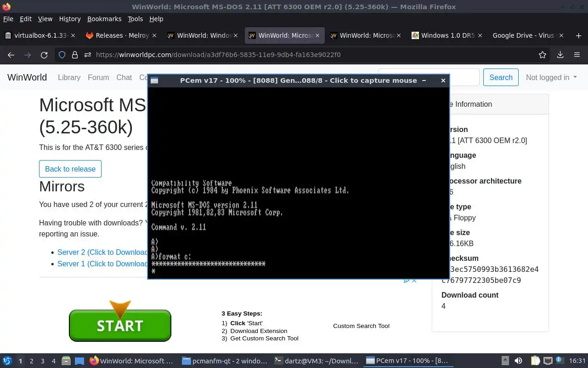This screenshot has width=588, height=368.
Task: Click inside the PCem emulator screen
Action: [x=298, y=182]
